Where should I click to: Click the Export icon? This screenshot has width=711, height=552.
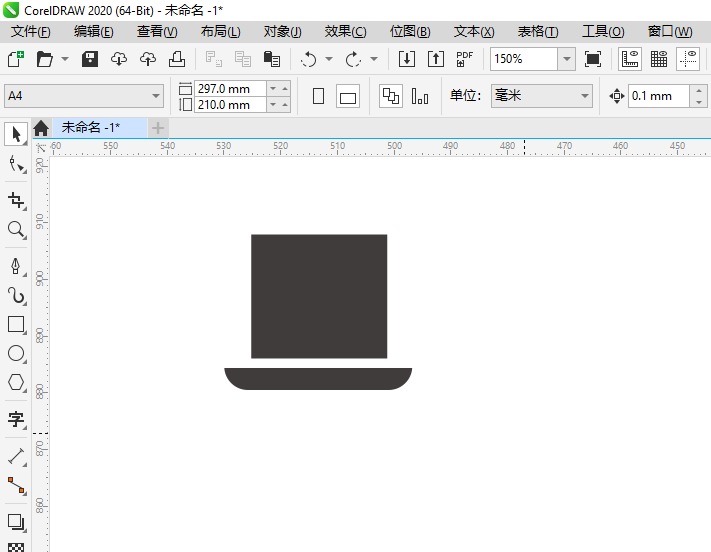(436, 59)
